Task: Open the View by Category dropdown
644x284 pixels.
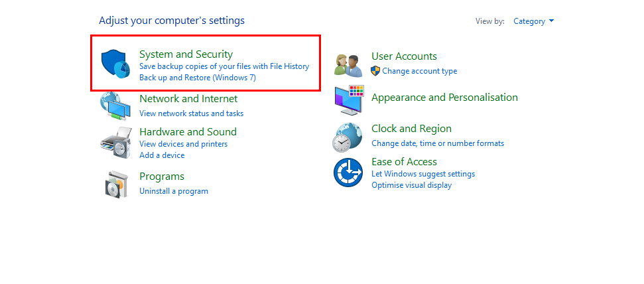Action: point(533,21)
